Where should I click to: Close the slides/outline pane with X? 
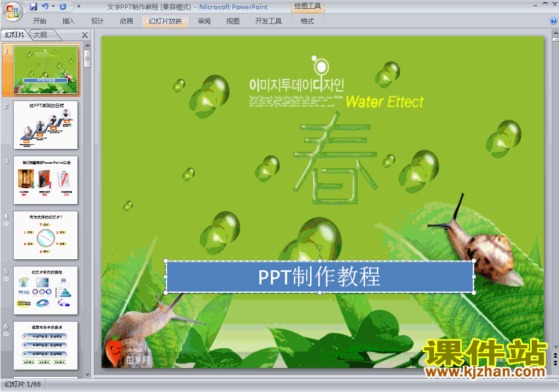point(85,35)
